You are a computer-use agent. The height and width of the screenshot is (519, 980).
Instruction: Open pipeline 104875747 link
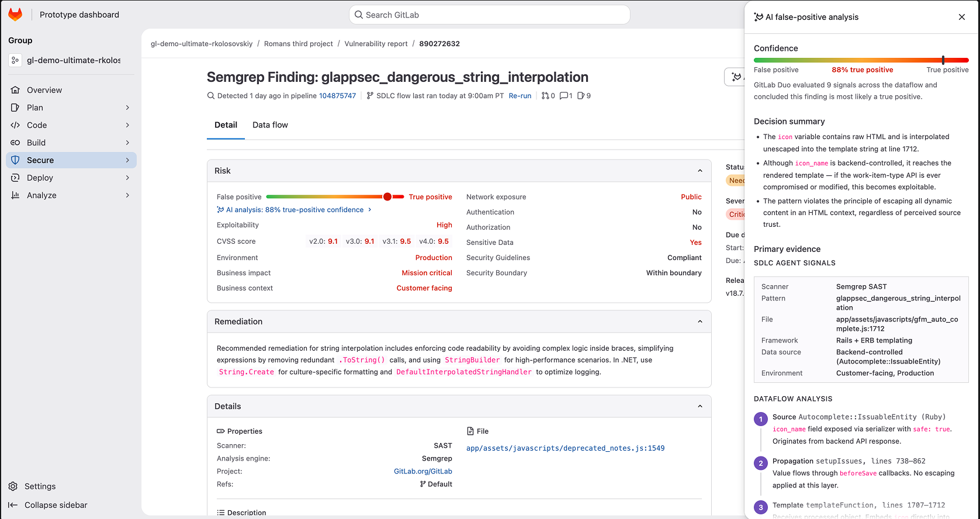coord(337,96)
